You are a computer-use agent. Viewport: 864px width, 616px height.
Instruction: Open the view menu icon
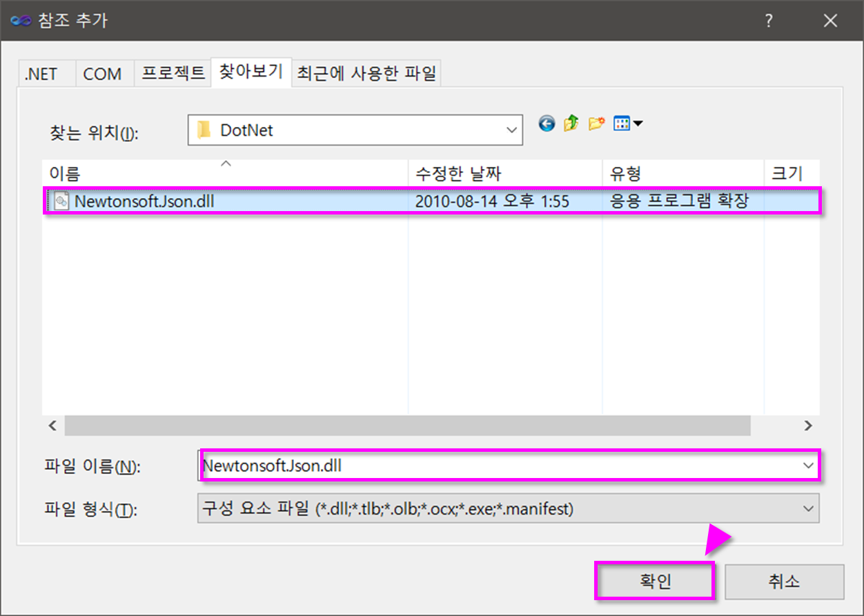point(628,123)
